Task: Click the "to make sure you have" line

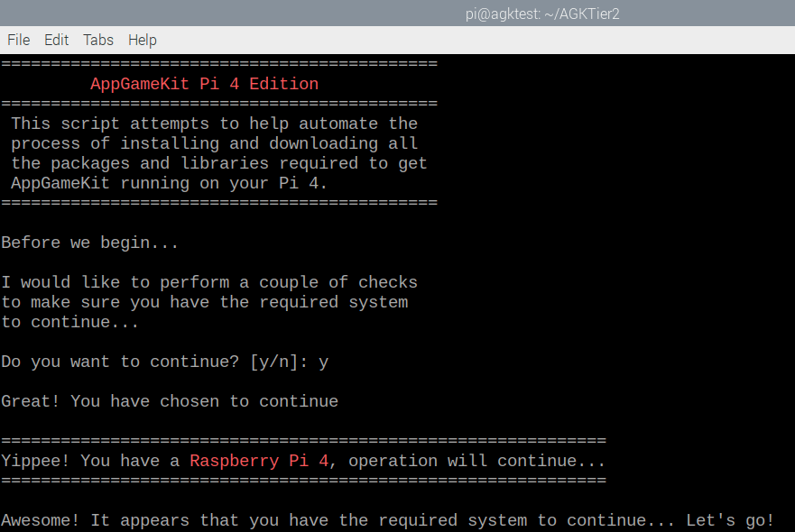Action: coord(204,302)
